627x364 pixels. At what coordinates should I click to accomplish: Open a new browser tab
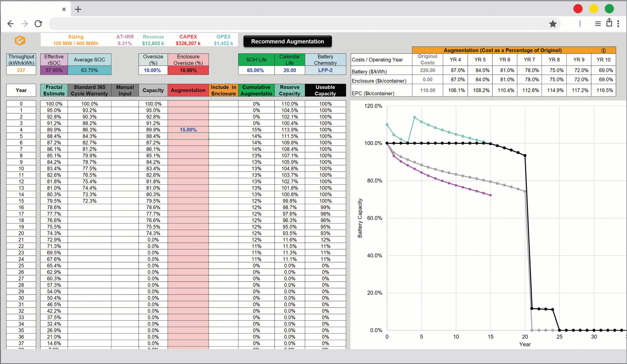tap(78, 9)
